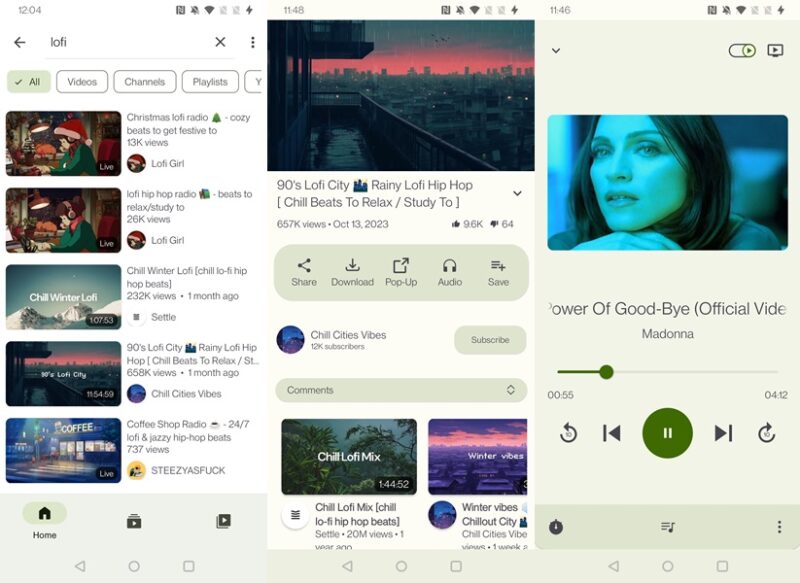The width and height of the screenshot is (800, 583).
Task: Switch to Audio-only playback mode
Action: [x=449, y=273]
